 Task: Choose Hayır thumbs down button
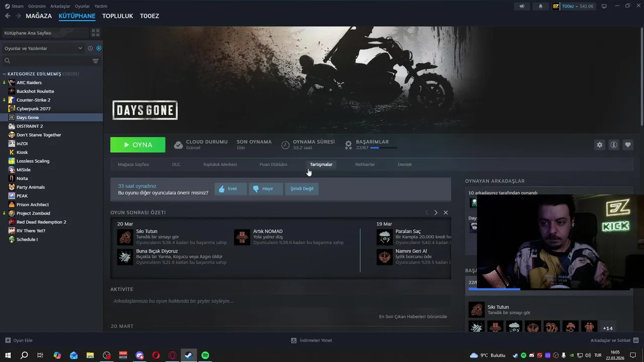coord(265,189)
